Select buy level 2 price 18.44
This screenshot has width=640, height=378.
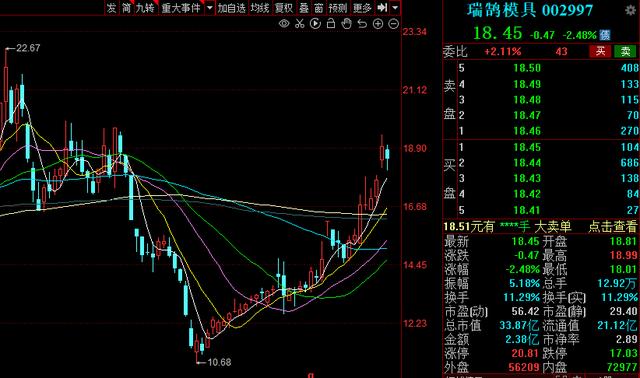527,163
